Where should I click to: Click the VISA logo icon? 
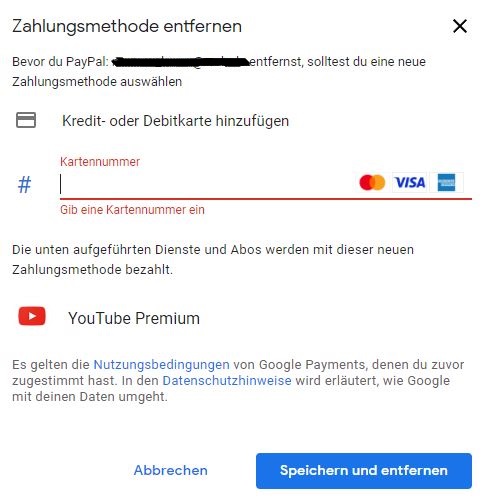click(410, 182)
